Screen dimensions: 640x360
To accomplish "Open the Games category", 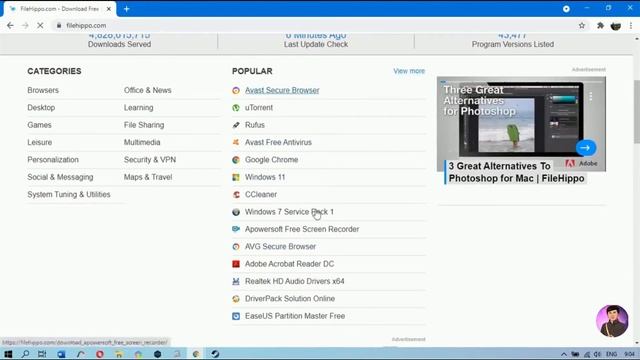I will point(39,125).
